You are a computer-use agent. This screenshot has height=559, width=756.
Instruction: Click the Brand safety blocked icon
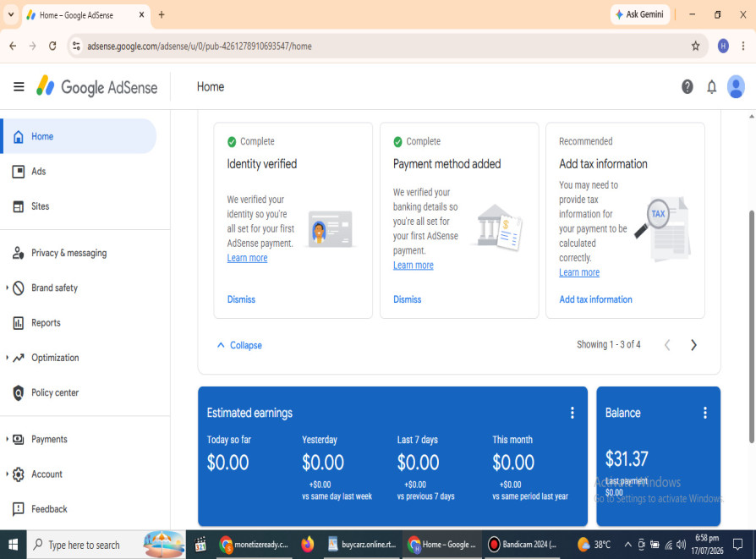click(x=19, y=288)
